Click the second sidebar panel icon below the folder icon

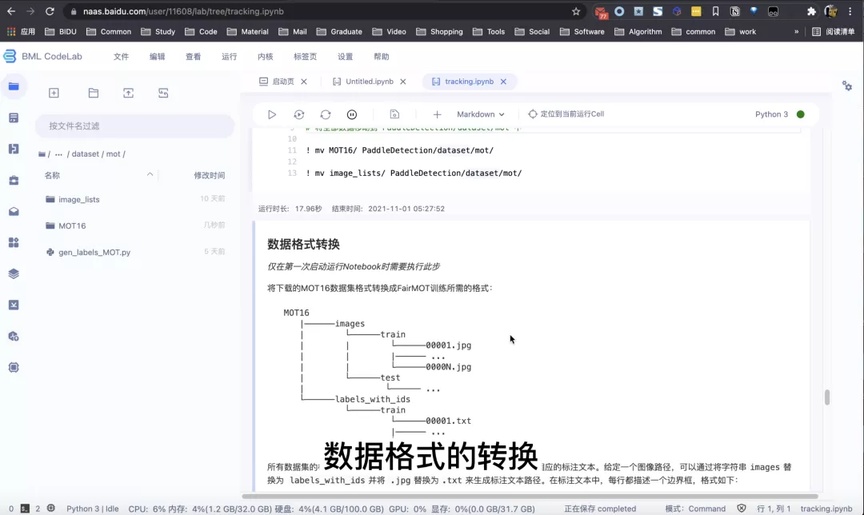coord(14,118)
